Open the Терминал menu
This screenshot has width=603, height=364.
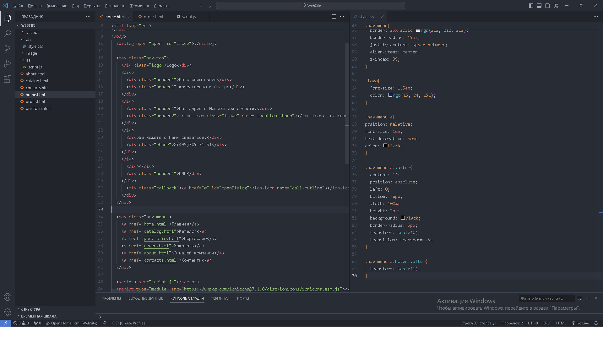pos(139,6)
